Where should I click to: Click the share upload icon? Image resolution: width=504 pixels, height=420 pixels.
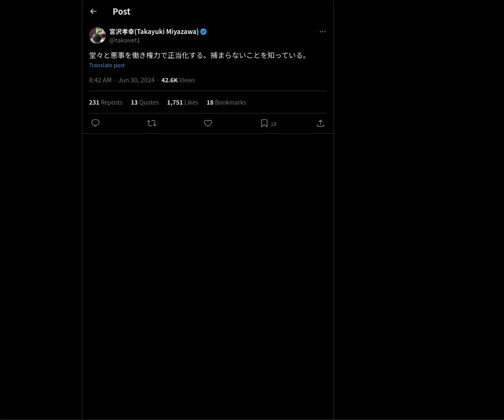320,123
